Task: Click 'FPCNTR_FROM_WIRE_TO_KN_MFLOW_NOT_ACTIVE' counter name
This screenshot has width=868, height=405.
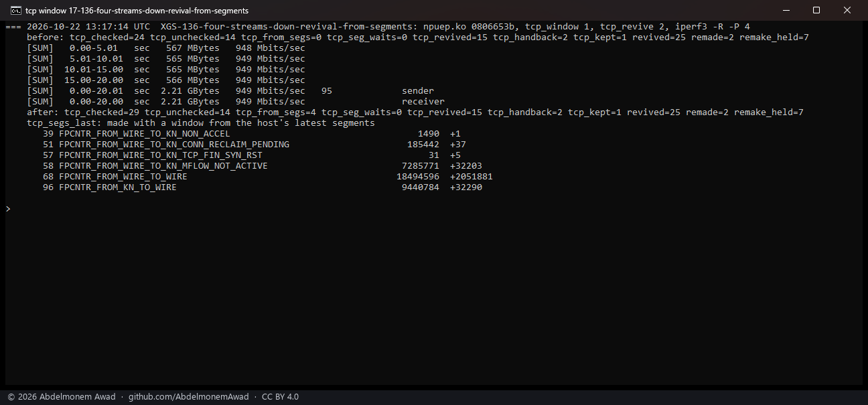Action: coord(163,166)
